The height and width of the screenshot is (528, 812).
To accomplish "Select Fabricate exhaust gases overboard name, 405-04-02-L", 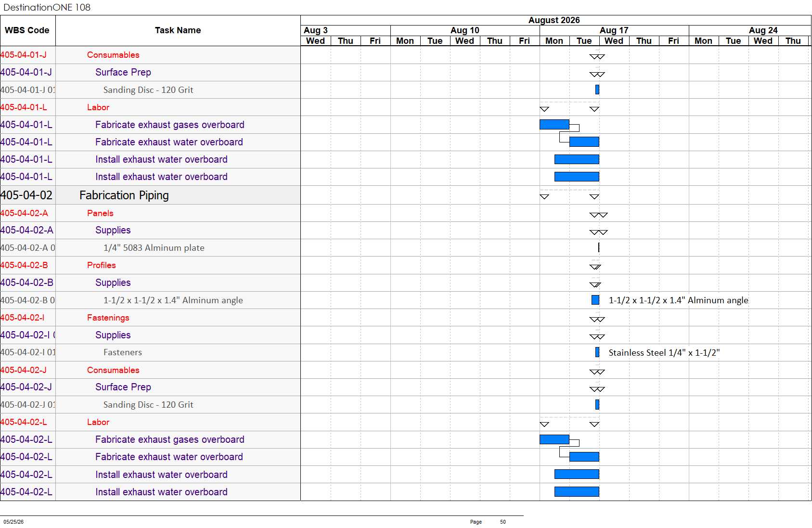I will [170, 439].
